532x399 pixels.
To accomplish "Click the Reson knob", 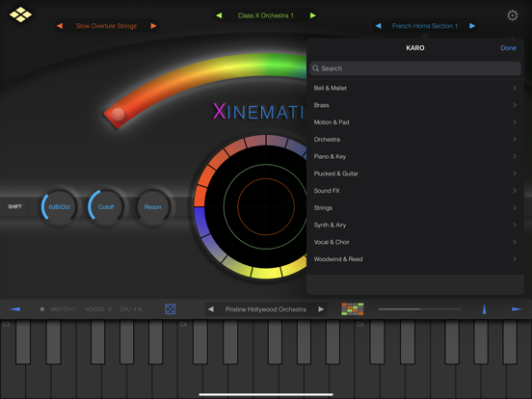I will click(x=152, y=206).
